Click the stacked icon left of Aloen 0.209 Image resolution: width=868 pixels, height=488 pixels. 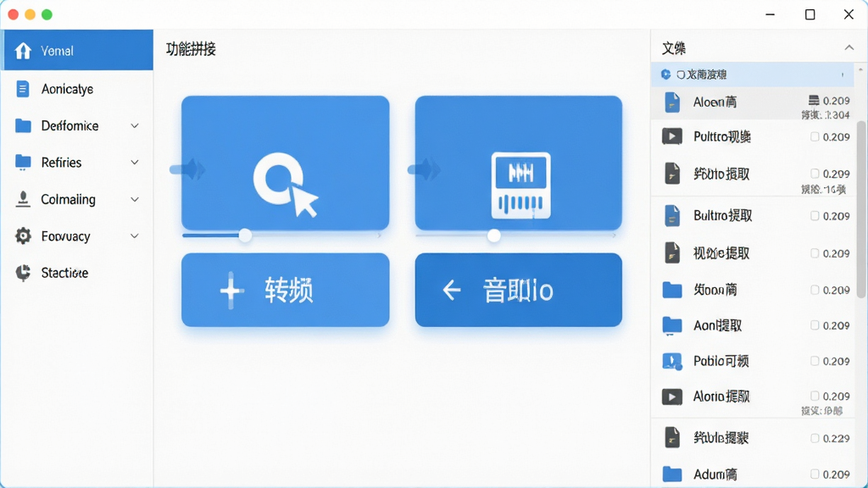click(x=813, y=100)
